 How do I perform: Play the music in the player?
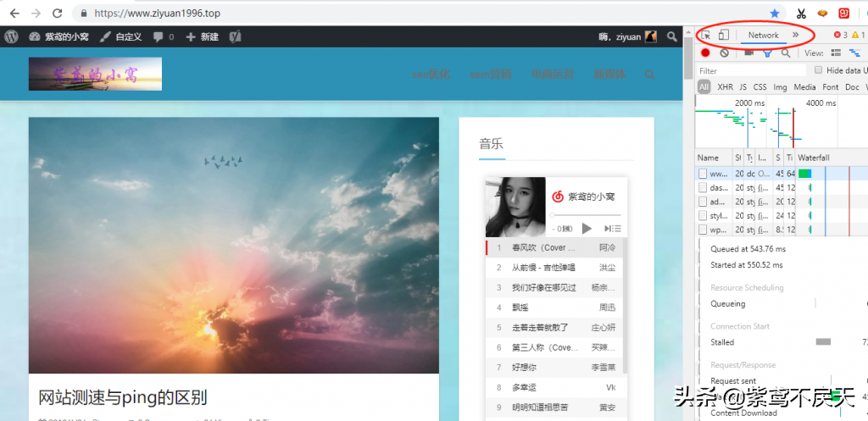pyautogui.click(x=587, y=229)
